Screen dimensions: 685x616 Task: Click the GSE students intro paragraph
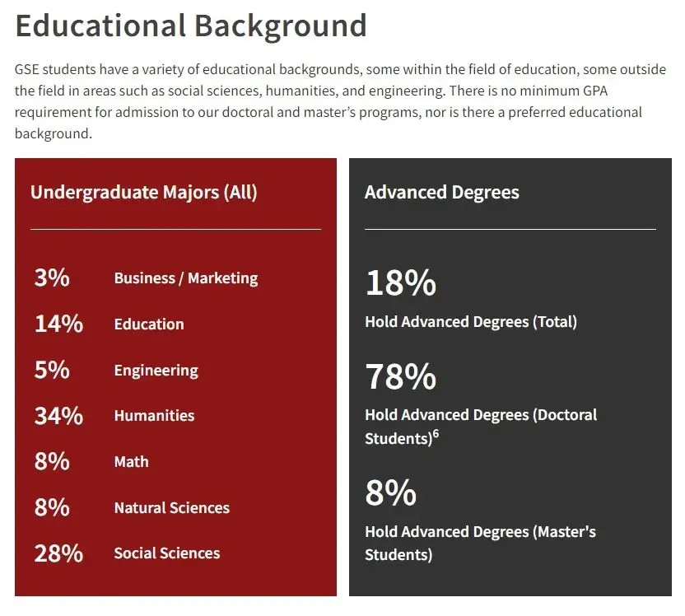click(x=340, y=101)
